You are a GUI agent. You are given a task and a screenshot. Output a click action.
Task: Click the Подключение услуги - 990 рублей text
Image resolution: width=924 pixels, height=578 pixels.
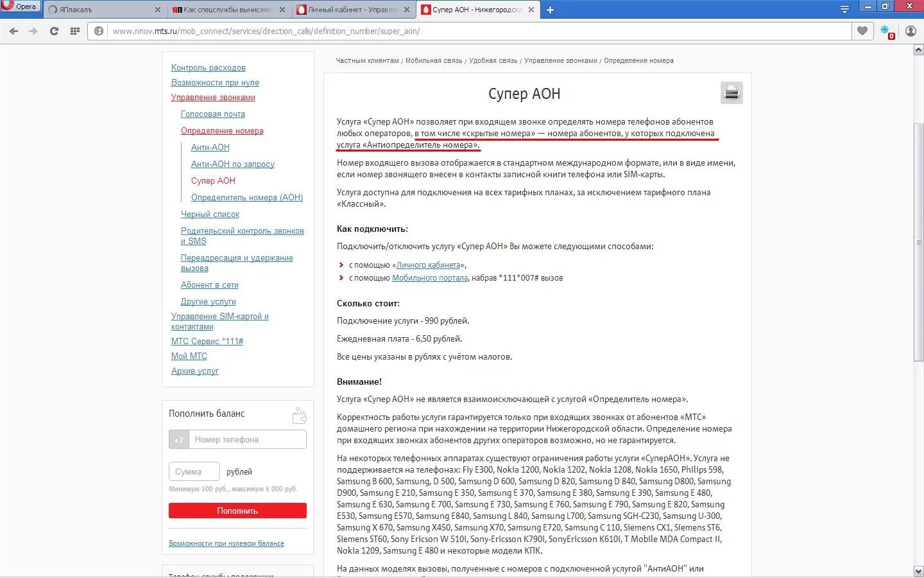403,320
